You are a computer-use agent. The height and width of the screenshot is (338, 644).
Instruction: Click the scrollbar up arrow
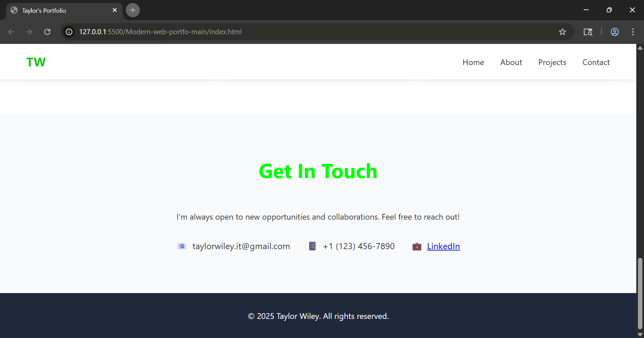click(640, 48)
